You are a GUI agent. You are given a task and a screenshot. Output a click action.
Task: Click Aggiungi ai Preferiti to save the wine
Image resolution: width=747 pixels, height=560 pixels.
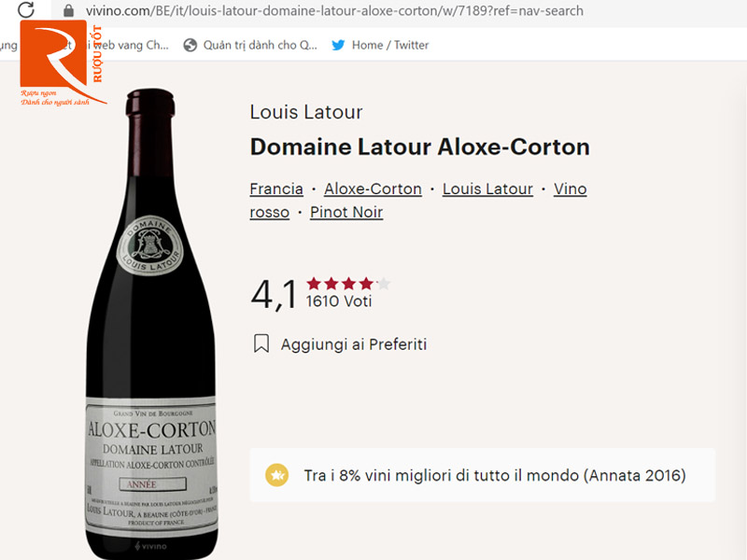pos(353,343)
